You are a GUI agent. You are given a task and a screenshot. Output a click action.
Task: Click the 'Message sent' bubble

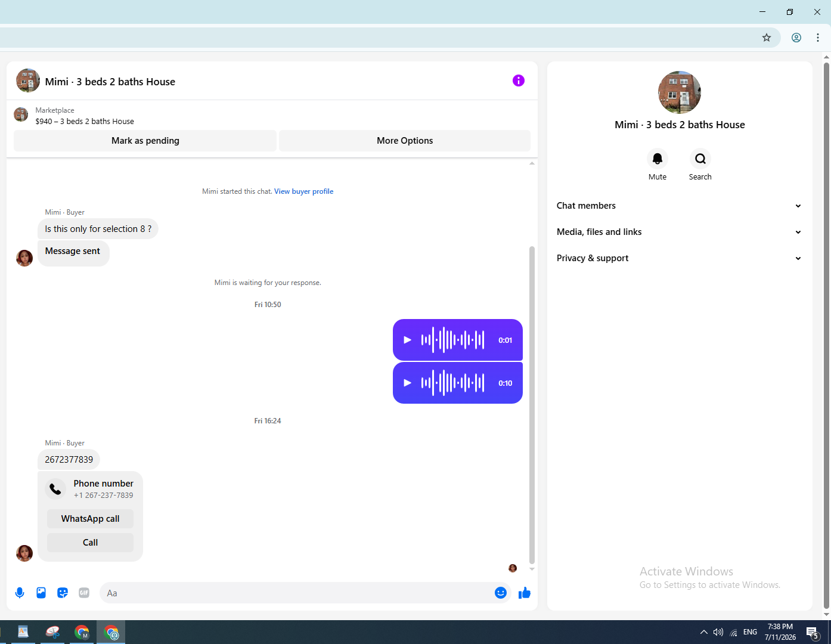pyautogui.click(x=73, y=252)
